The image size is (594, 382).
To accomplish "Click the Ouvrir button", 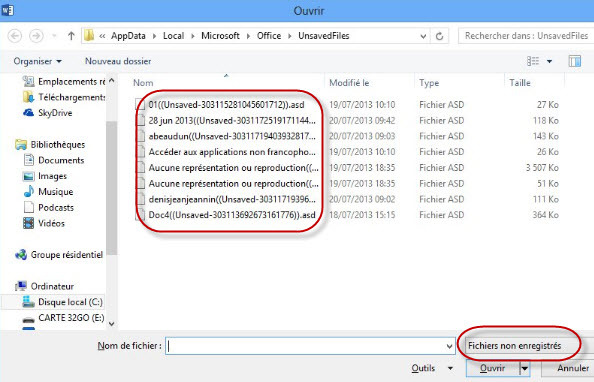I will click(492, 368).
